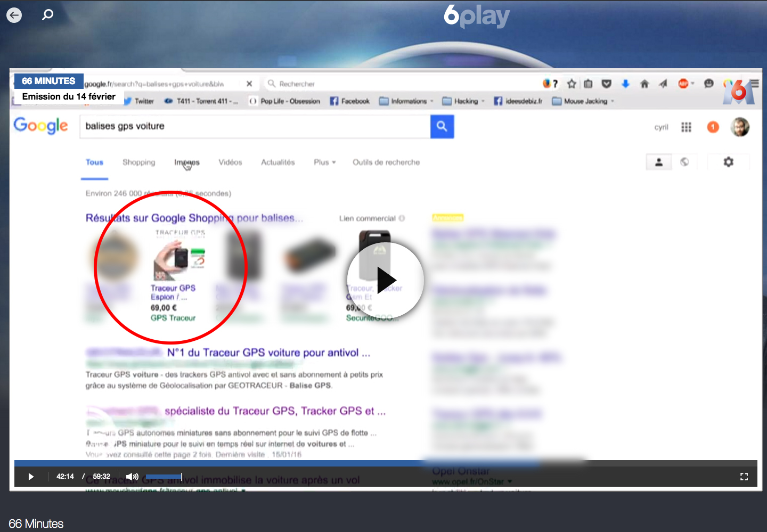767x532 pixels.
Task: Expand the Plus dropdown
Action: [324, 162]
